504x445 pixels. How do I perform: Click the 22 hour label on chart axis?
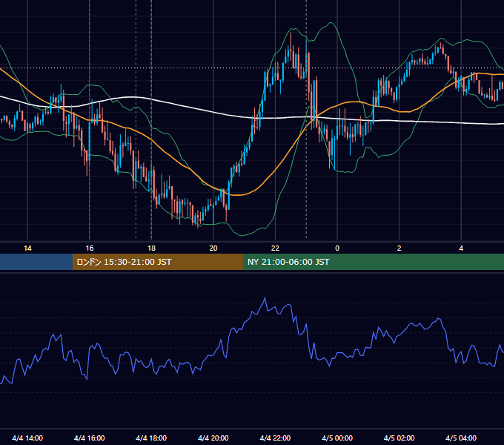[x=275, y=248]
